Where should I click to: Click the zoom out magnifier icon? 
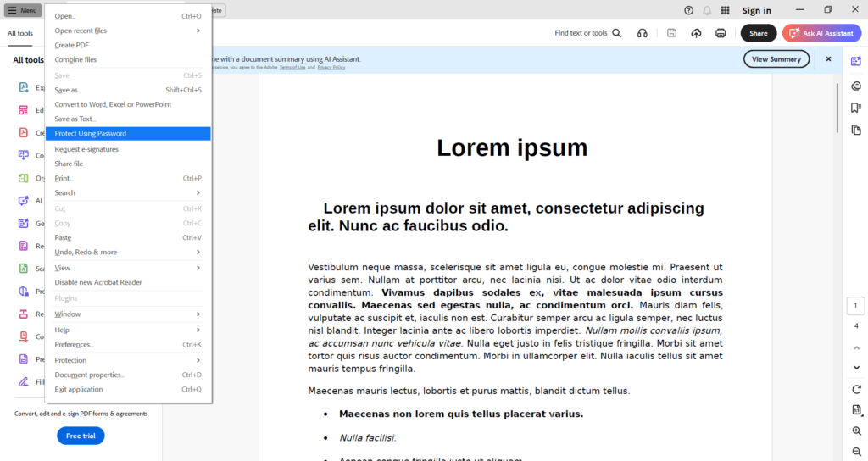[x=856, y=452]
